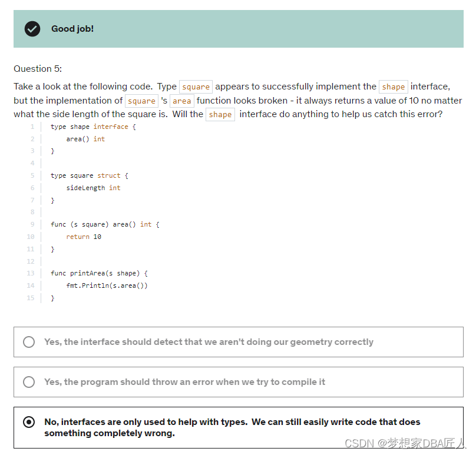Image resolution: width=476 pixels, height=455 pixels.
Task: Click 'func printArea(s shape)' code line
Action: (x=99, y=273)
